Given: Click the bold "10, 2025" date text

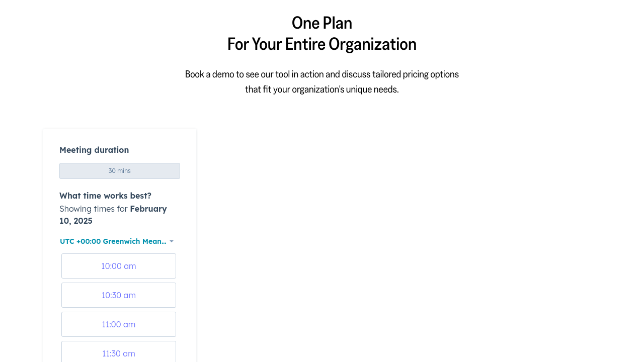Looking at the screenshot, I should pyautogui.click(x=76, y=221).
